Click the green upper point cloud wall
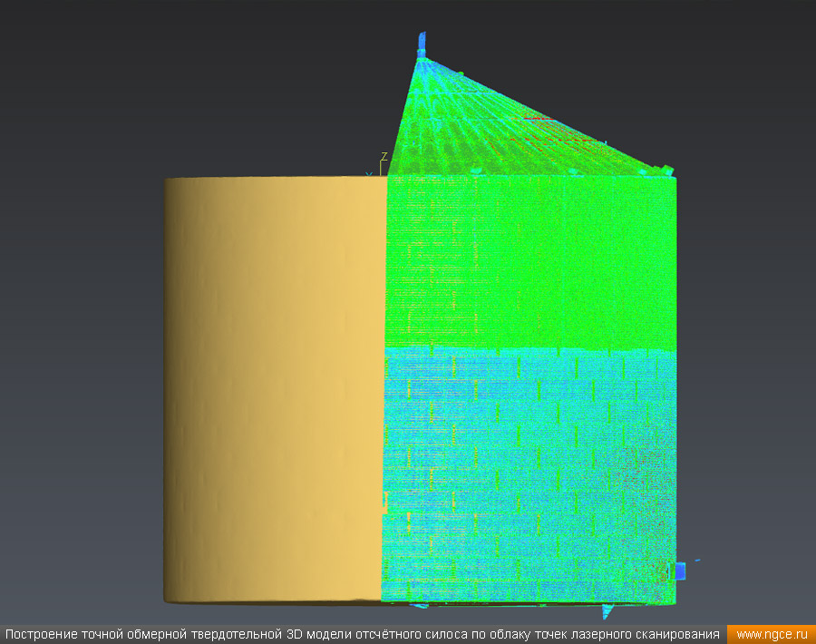 530,262
